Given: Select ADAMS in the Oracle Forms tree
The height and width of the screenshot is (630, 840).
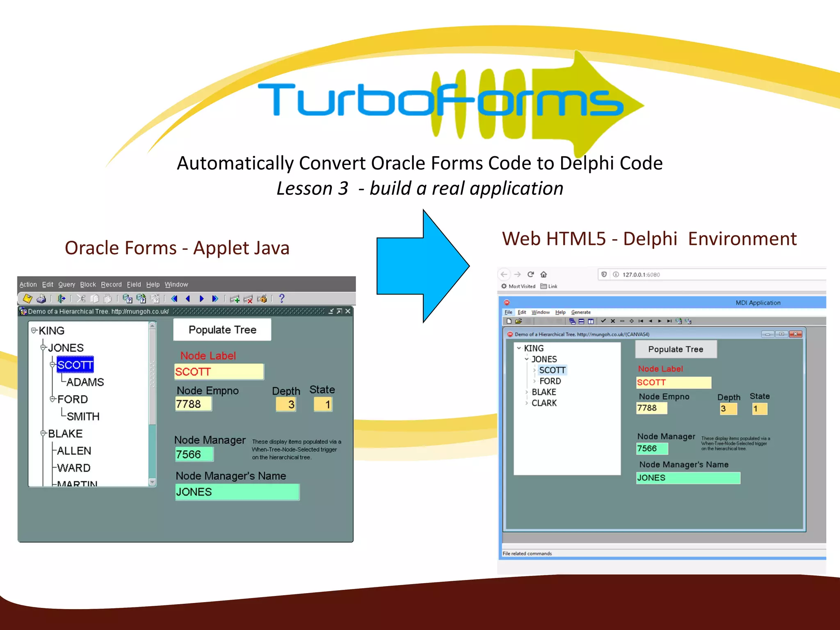Looking at the screenshot, I should click(x=85, y=382).
